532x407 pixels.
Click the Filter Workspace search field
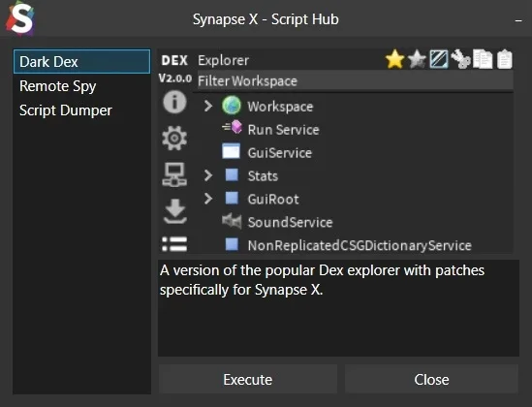coord(355,81)
